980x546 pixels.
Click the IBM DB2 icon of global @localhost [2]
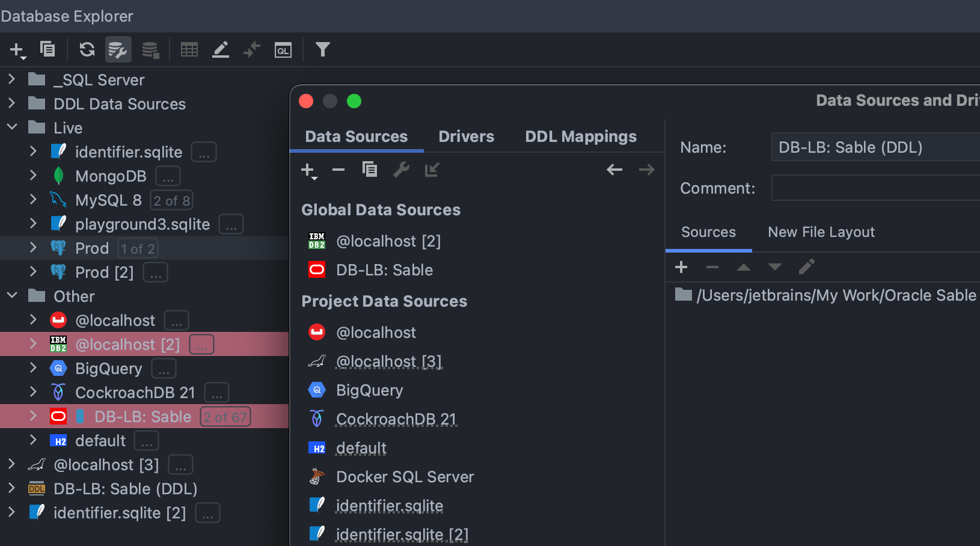click(x=317, y=241)
